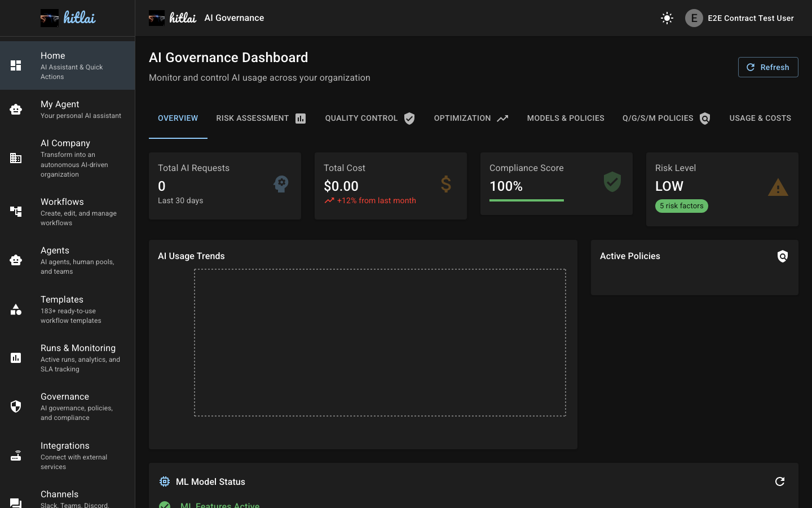The width and height of the screenshot is (812, 508).
Task: Click the warning triangle on Risk Level card
Action: click(778, 187)
